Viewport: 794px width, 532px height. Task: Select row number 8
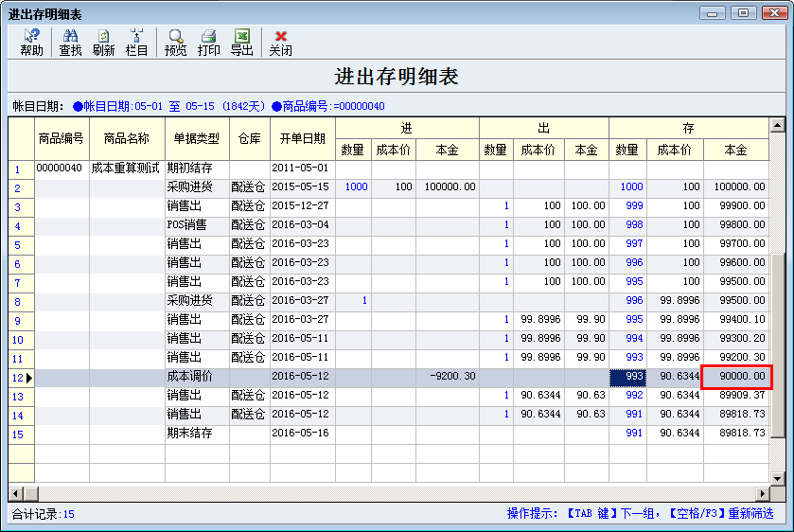coord(21,302)
